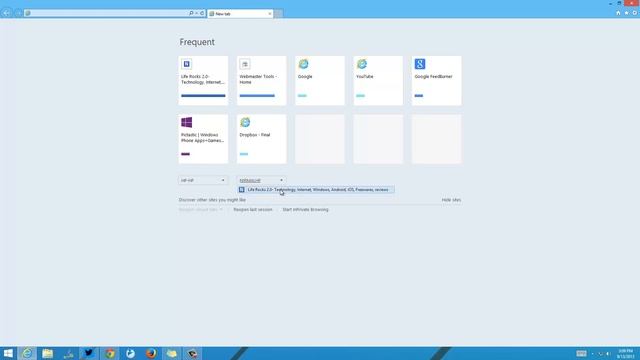Open the Twitter bird taskbar icon
The height and width of the screenshot is (360, 640).
(89, 353)
